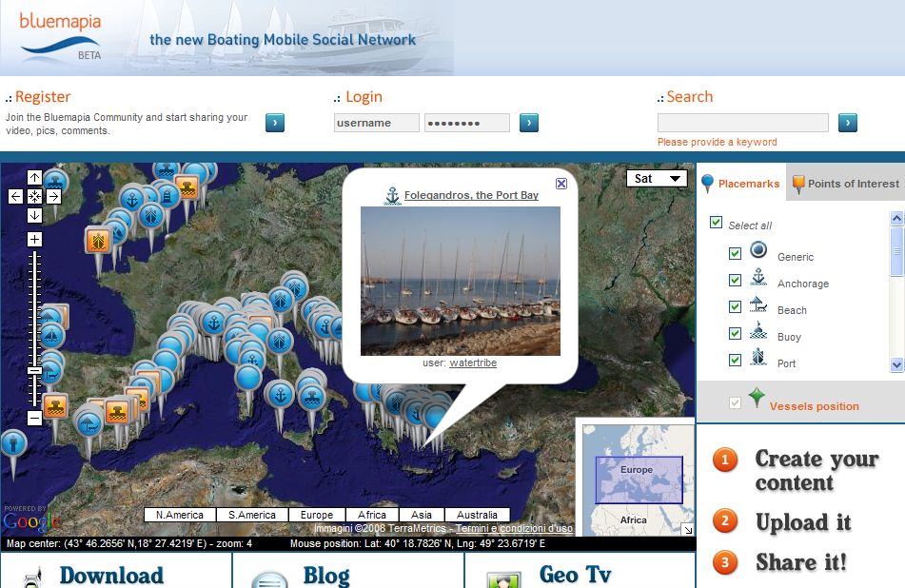905x588 pixels.
Task: Focus the password input field
Action: coord(467,123)
